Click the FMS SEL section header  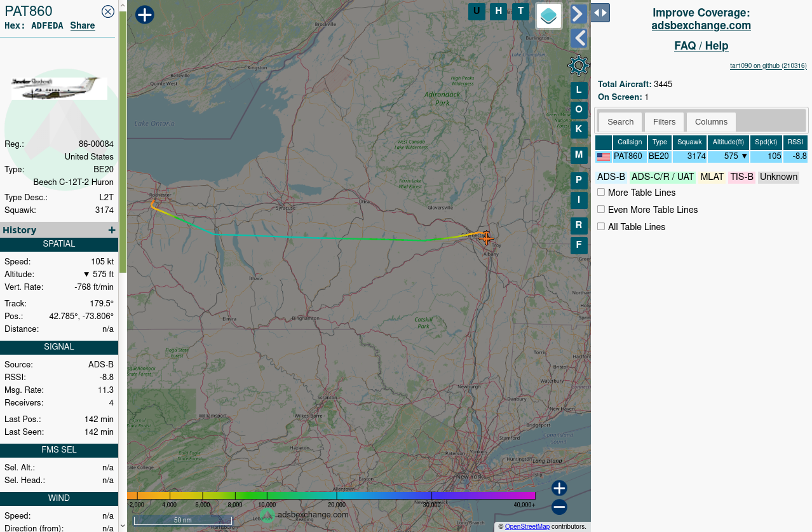[59, 450]
